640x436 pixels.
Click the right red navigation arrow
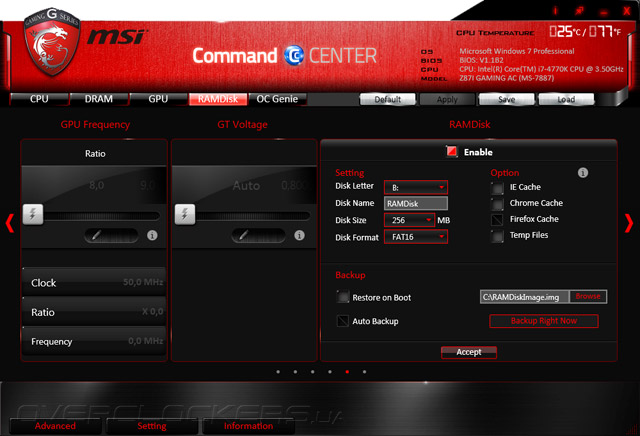click(629, 223)
